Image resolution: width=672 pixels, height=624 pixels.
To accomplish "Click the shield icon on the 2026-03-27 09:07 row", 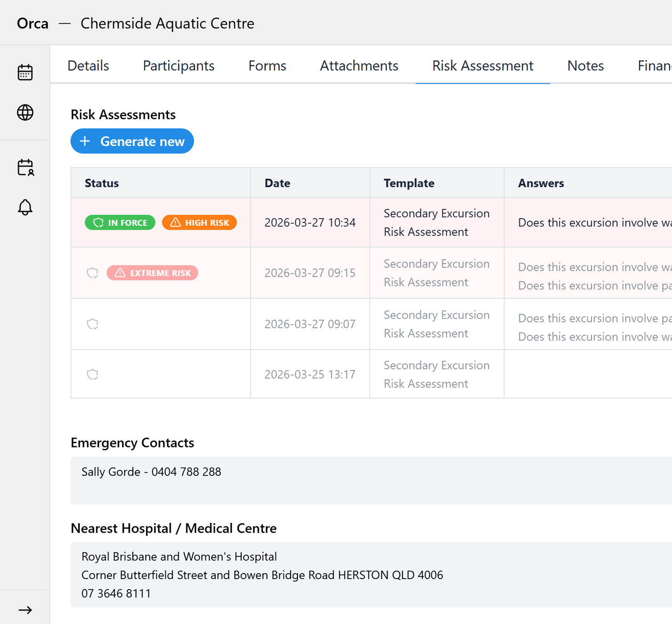I will pos(92,324).
